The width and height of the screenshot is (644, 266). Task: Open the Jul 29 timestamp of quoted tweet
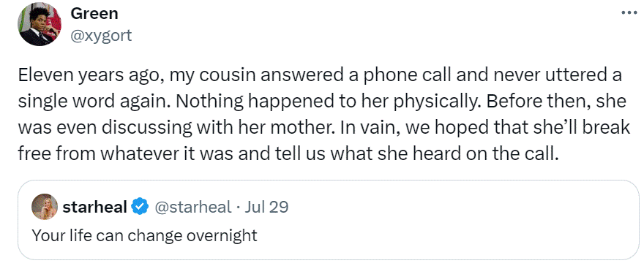266,207
